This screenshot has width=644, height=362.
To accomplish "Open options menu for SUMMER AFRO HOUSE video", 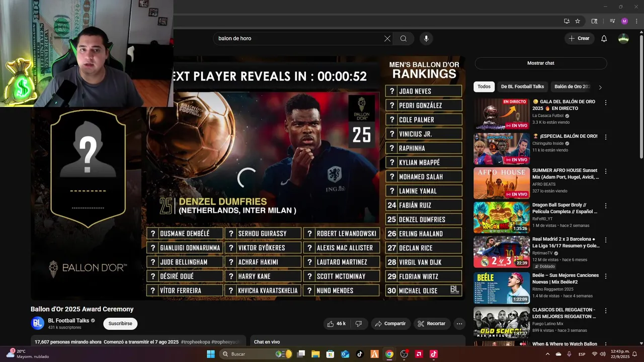I will (x=606, y=171).
